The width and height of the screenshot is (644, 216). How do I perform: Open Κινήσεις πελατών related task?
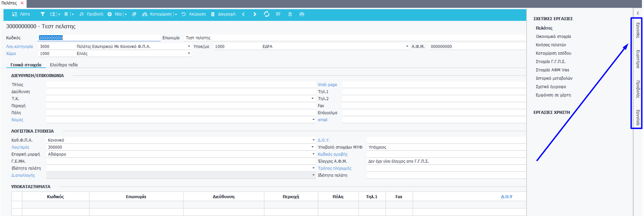pyautogui.click(x=551, y=45)
